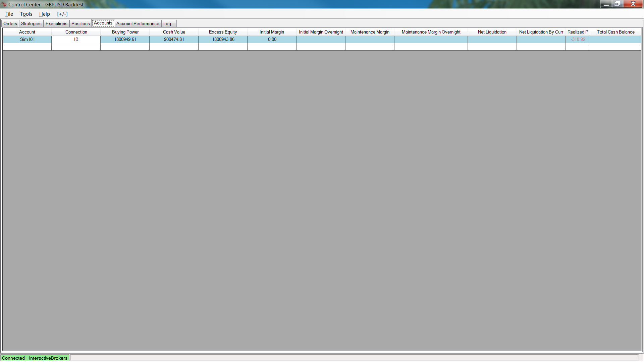This screenshot has width=644, height=362.
Task: Click the [+/-] menu item
Action: pos(62,14)
